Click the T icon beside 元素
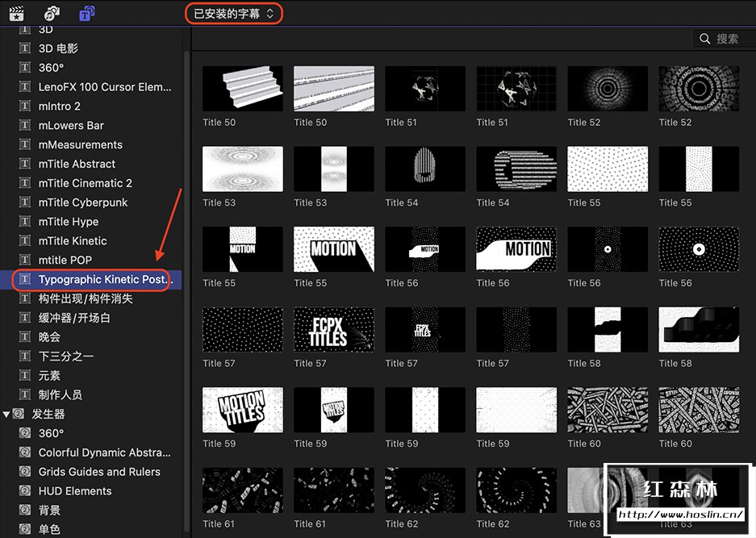This screenshot has height=538, width=756. [24, 375]
